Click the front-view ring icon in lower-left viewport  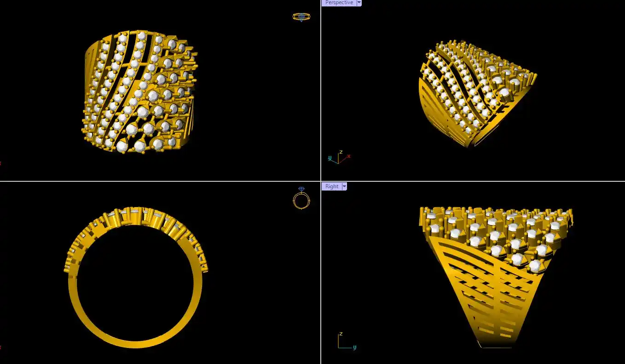tap(301, 199)
